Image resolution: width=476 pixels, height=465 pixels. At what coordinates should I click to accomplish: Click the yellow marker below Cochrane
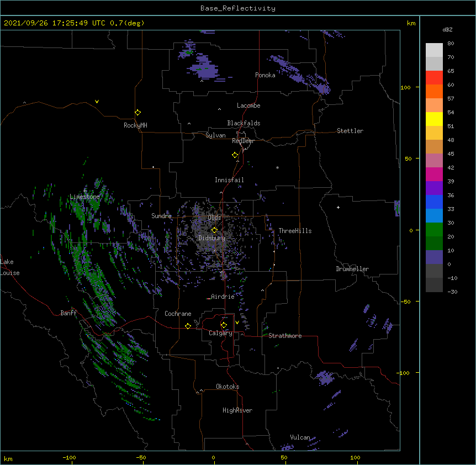point(188,326)
